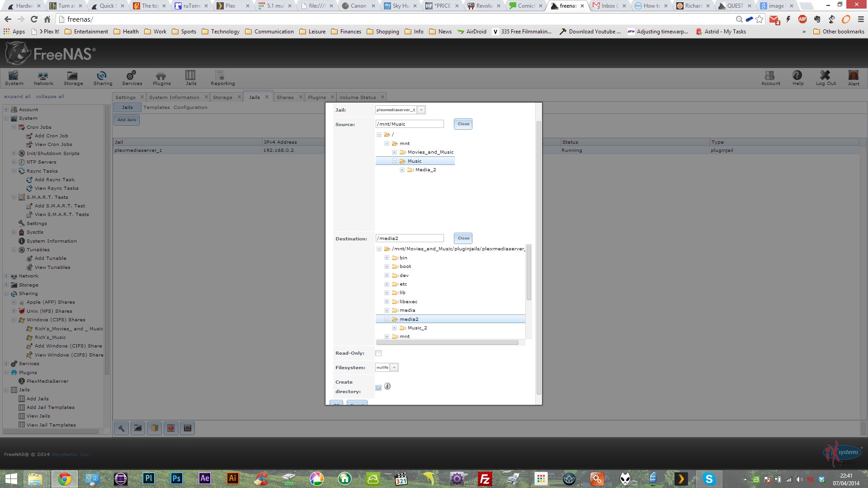
Task: Open the System toolbar icon
Action: point(14,78)
